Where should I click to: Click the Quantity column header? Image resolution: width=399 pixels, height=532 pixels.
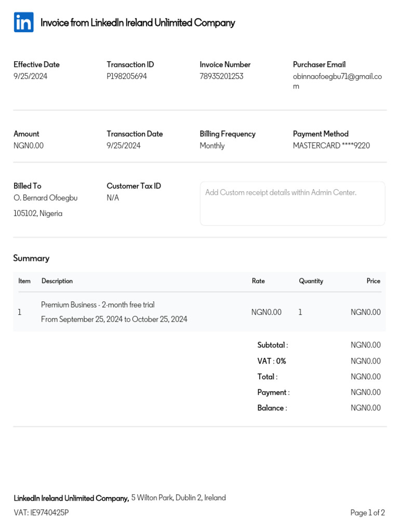pyautogui.click(x=311, y=281)
